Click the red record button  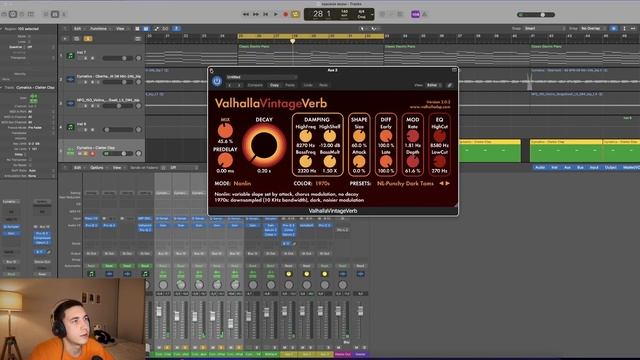tap(286, 14)
